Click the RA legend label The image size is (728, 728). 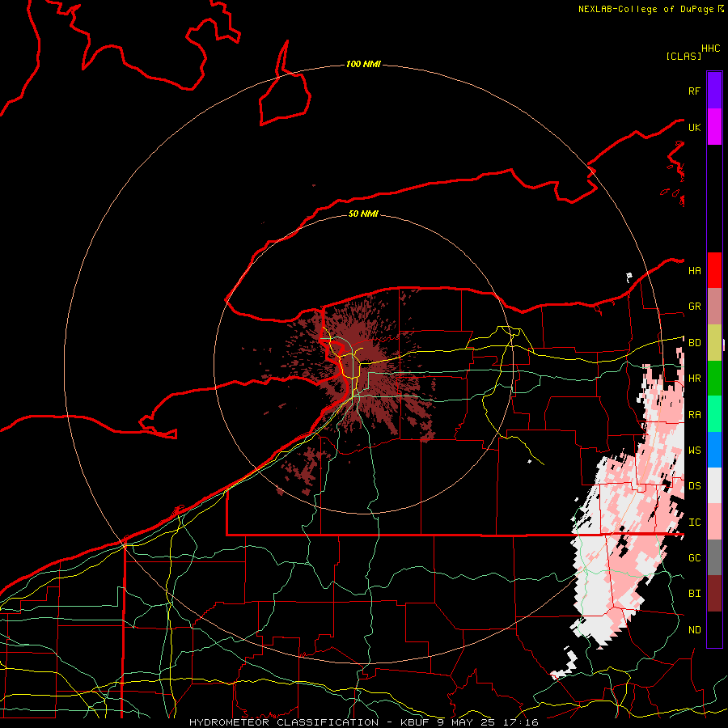pyautogui.click(x=694, y=415)
